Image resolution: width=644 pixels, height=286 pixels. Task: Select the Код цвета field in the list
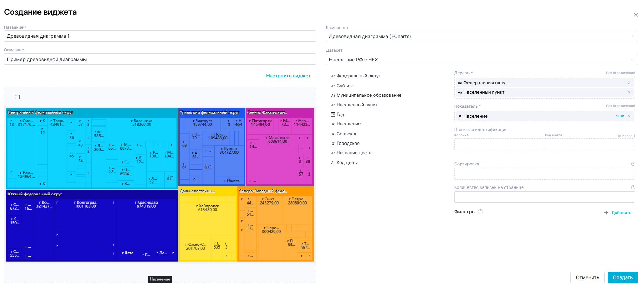pos(347,163)
